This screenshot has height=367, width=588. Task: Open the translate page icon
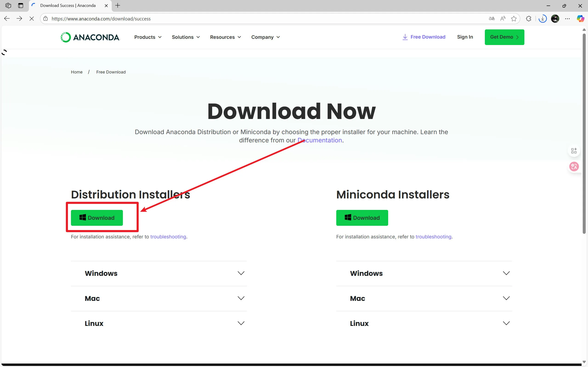click(492, 19)
